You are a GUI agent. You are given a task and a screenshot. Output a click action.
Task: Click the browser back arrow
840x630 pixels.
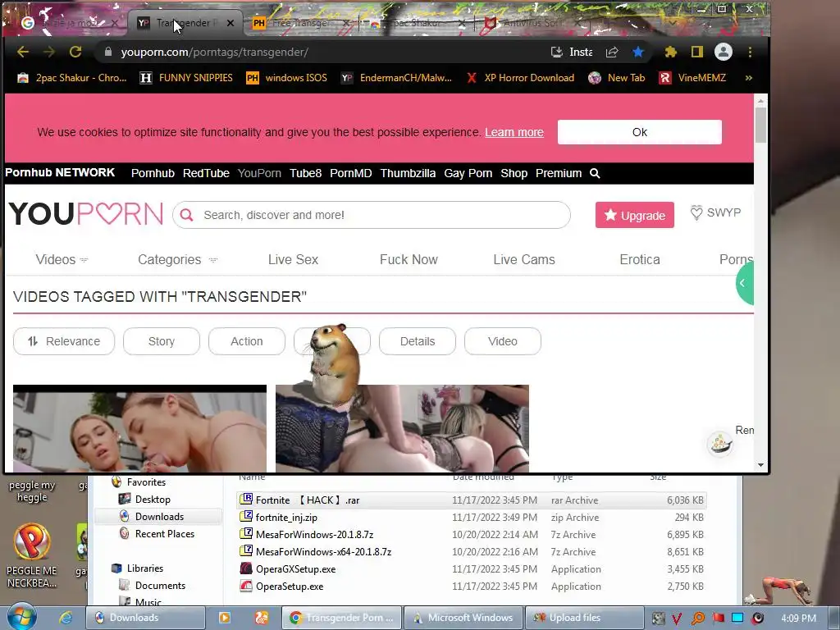coord(22,52)
